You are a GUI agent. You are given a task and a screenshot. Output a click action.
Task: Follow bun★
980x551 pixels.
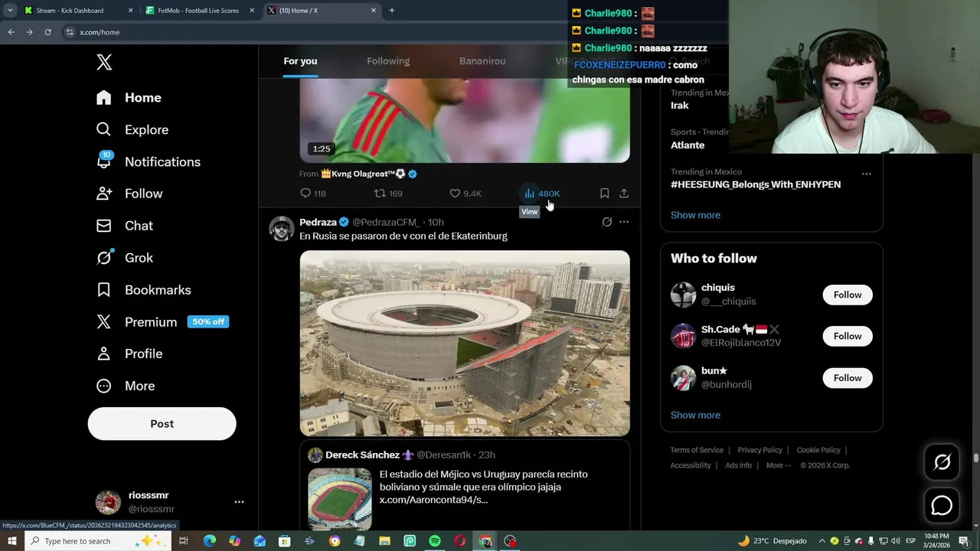tap(848, 378)
